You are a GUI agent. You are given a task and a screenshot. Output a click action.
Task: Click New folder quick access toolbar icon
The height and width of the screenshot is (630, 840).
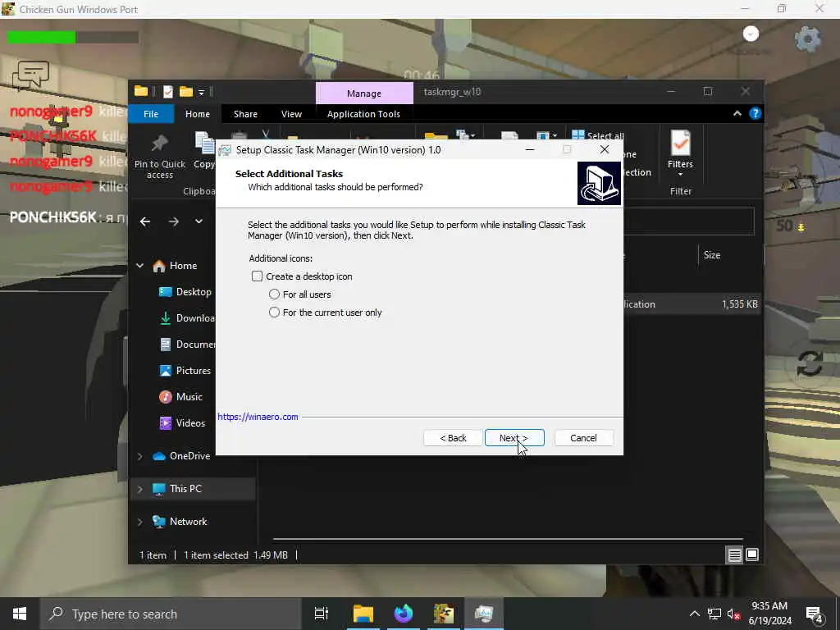(x=186, y=92)
